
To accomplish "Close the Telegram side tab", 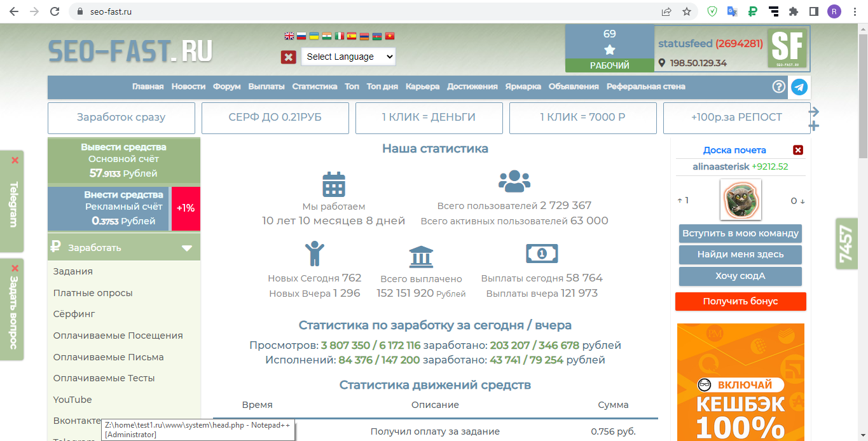I will [15, 161].
